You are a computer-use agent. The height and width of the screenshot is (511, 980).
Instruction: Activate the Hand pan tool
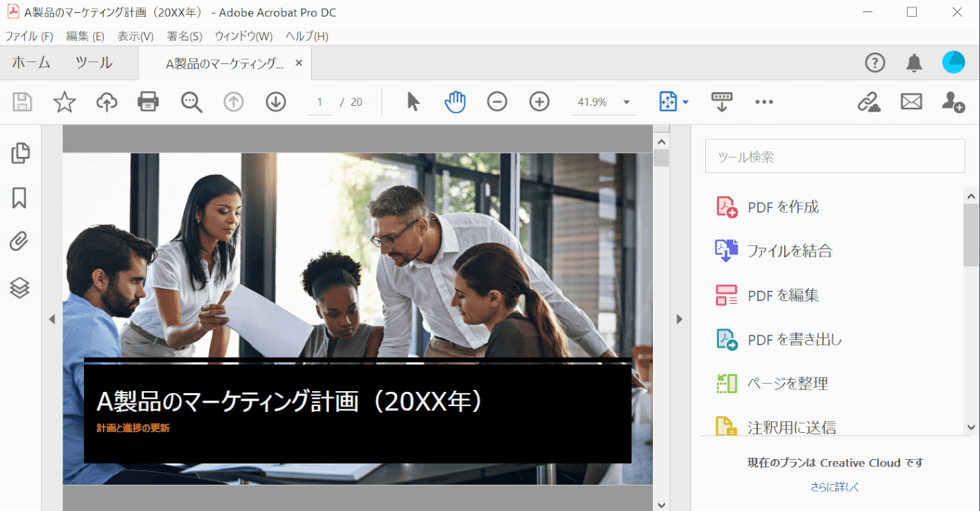[455, 102]
